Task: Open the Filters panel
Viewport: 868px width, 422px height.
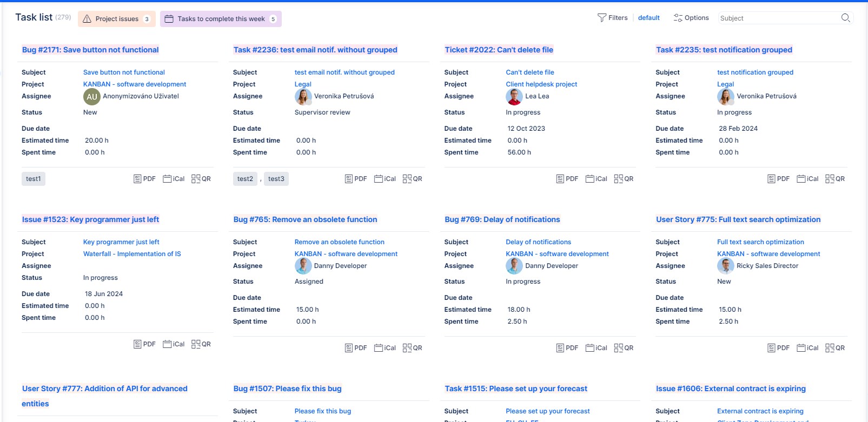Action: click(x=612, y=18)
